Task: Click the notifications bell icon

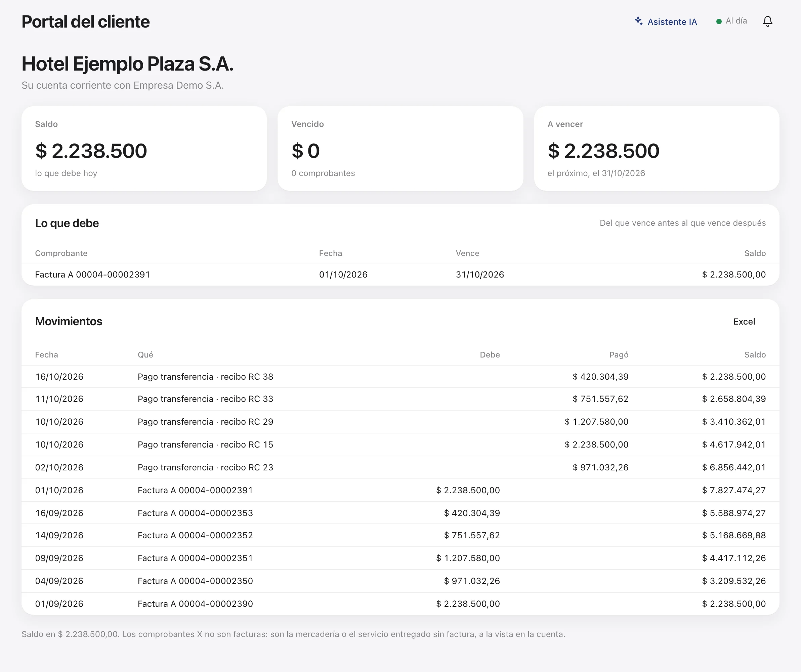Action: [767, 21]
